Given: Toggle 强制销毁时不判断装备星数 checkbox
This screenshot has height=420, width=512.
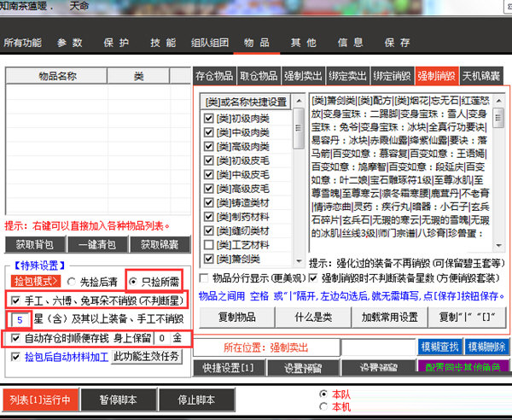Looking at the screenshot, I should (x=313, y=278).
